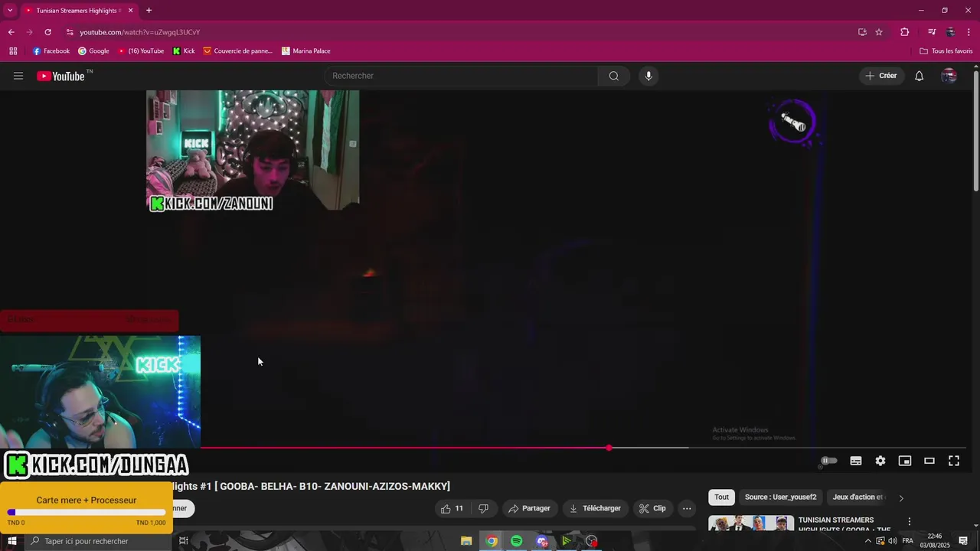Show more chips with right arrow

point(901,497)
